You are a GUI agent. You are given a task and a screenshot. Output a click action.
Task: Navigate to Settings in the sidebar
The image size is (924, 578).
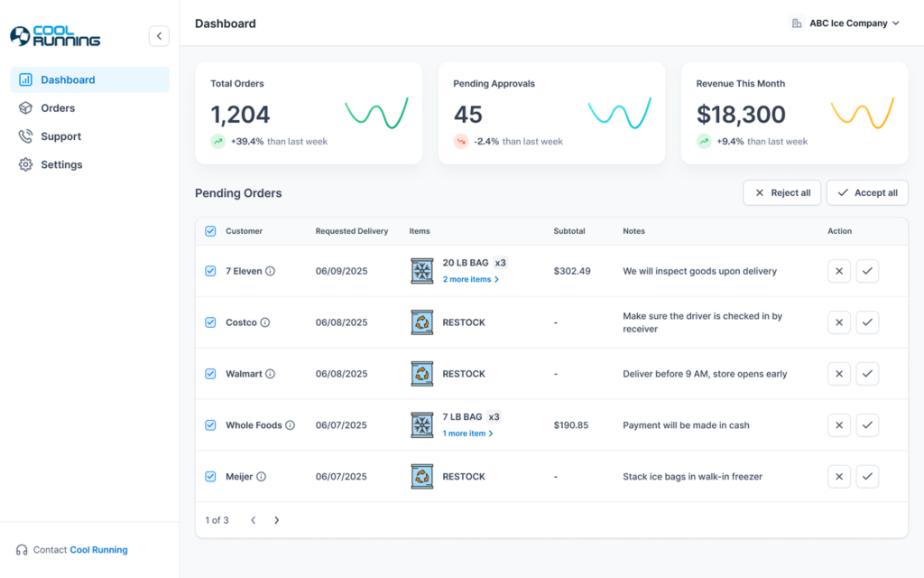click(x=61, y=165)
